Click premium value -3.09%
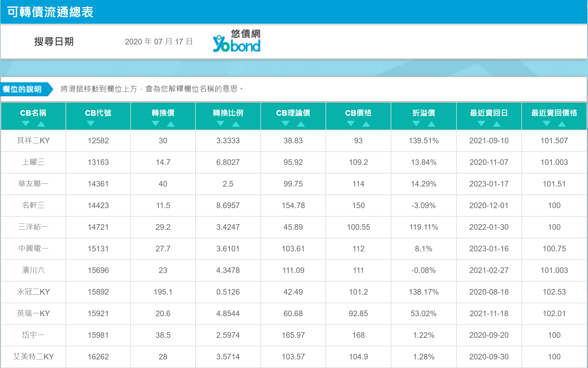 tap(424, 205)
